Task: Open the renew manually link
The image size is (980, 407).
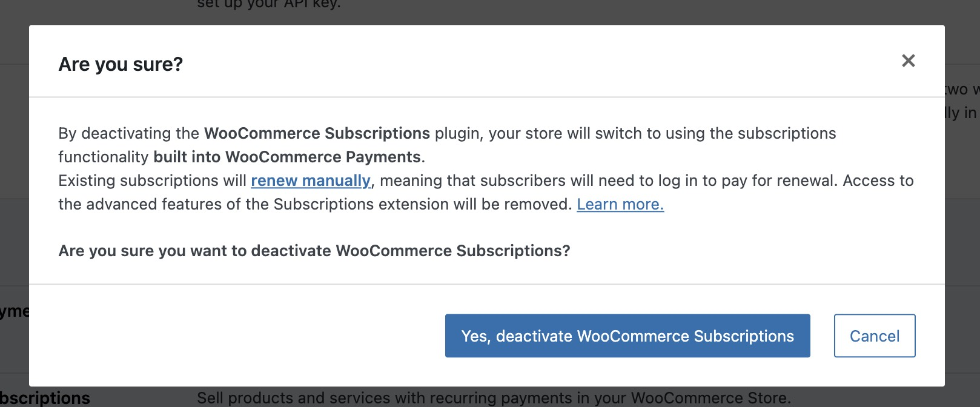Action: 310,180
